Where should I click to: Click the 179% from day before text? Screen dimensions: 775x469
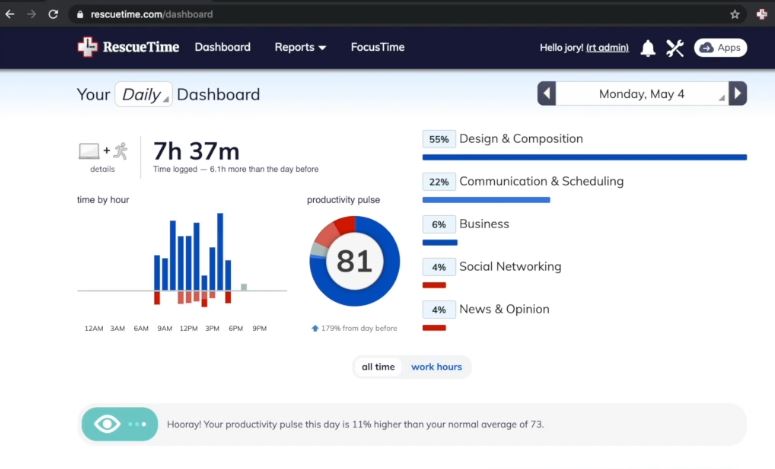pos(359,328)
